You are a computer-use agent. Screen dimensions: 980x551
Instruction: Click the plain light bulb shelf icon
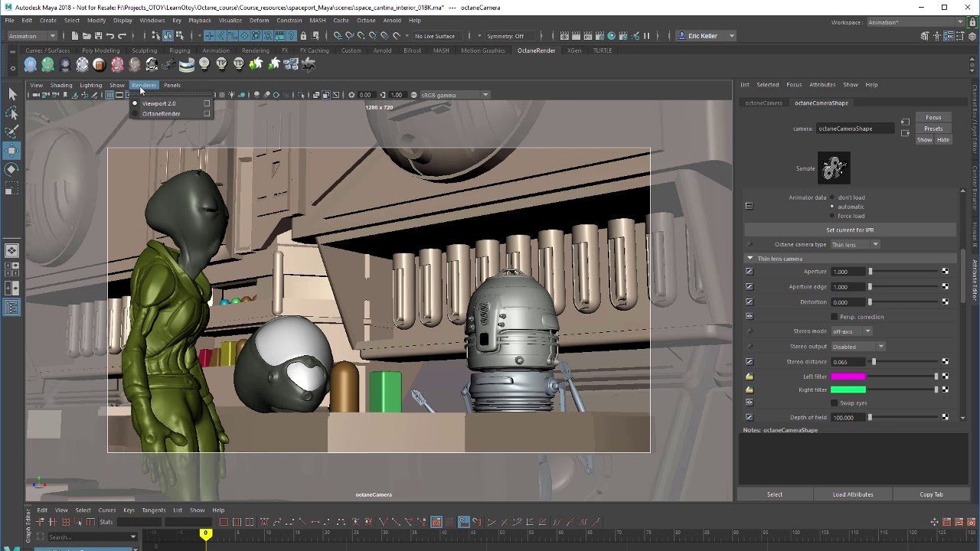point(204,65)
